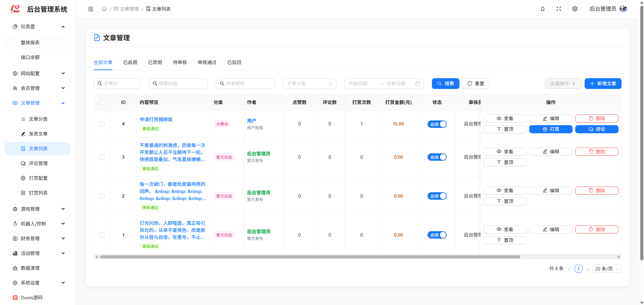This screenshot has width=644, height=305.
Task: Open the 开始日期 date range picker
Action: tap(384, 84)
